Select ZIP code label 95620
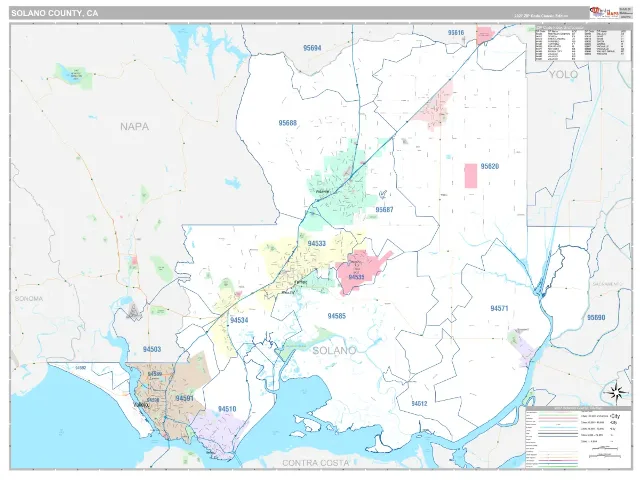The width and height of the screenshot is (640, 480). click(x=490, y=166)
